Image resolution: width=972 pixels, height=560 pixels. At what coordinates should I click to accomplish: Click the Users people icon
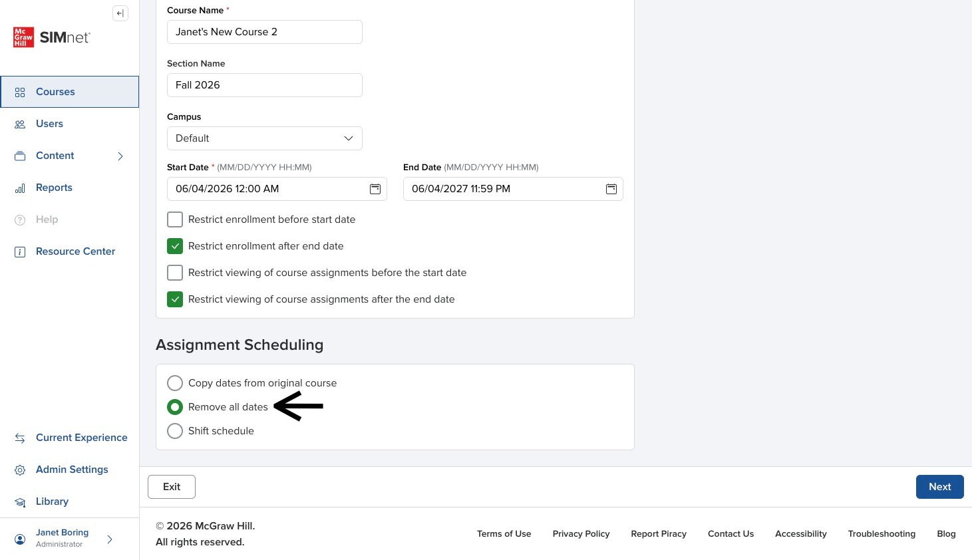[20, 124]
